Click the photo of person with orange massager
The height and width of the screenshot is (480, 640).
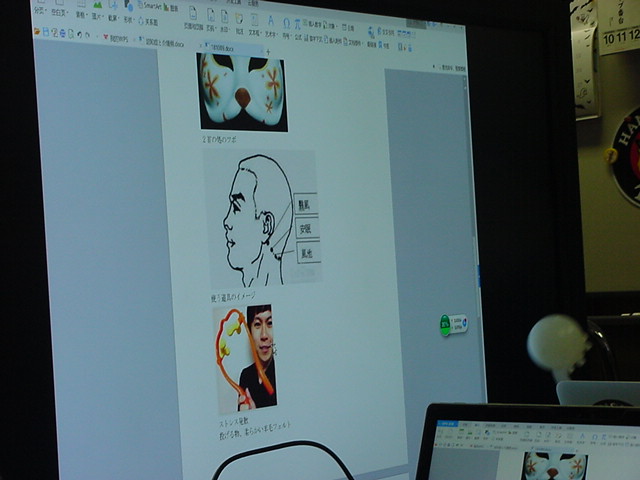[x=245, y=358]
